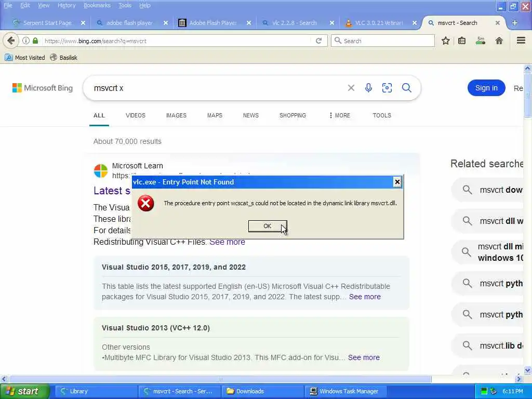Open the hamburger menu button

tap(521, 41)
